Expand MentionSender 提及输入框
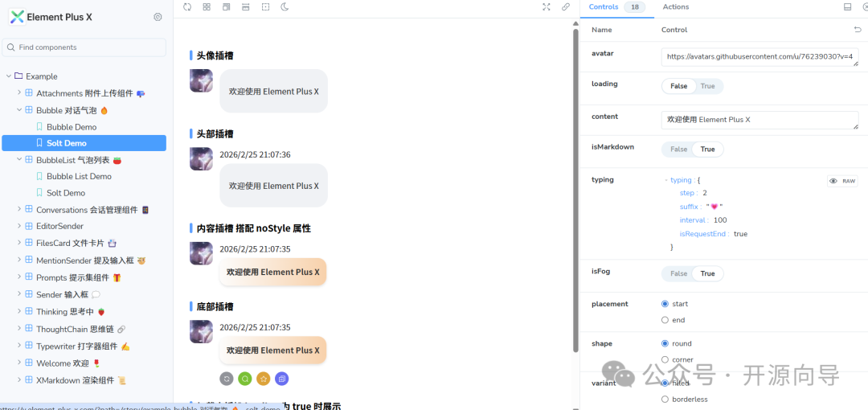Viewport: 868px width, 410px height. click(18, 260)
